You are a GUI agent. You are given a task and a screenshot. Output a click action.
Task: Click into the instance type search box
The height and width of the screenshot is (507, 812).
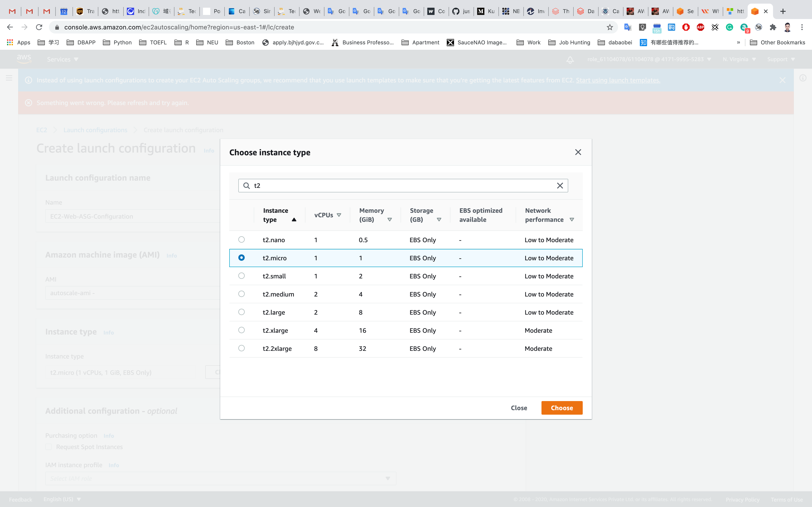pos(403,185)
